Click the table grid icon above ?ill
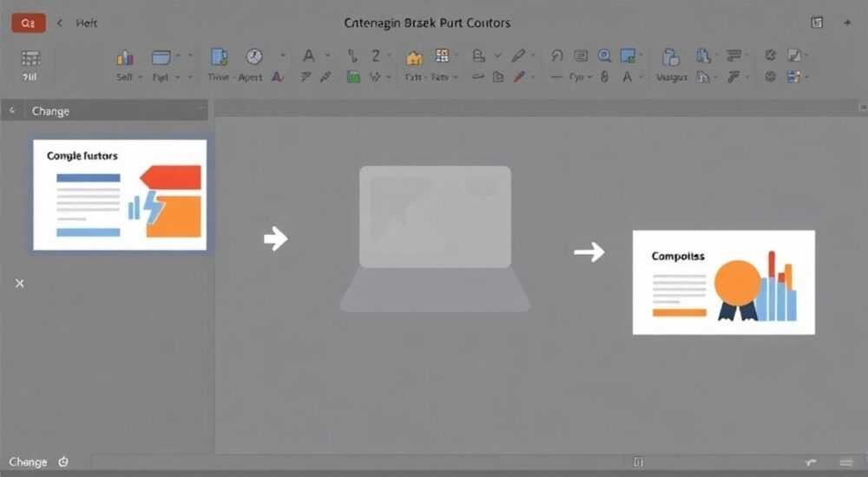The height and width of the screenshot is (477, 868). pos(30,58)
